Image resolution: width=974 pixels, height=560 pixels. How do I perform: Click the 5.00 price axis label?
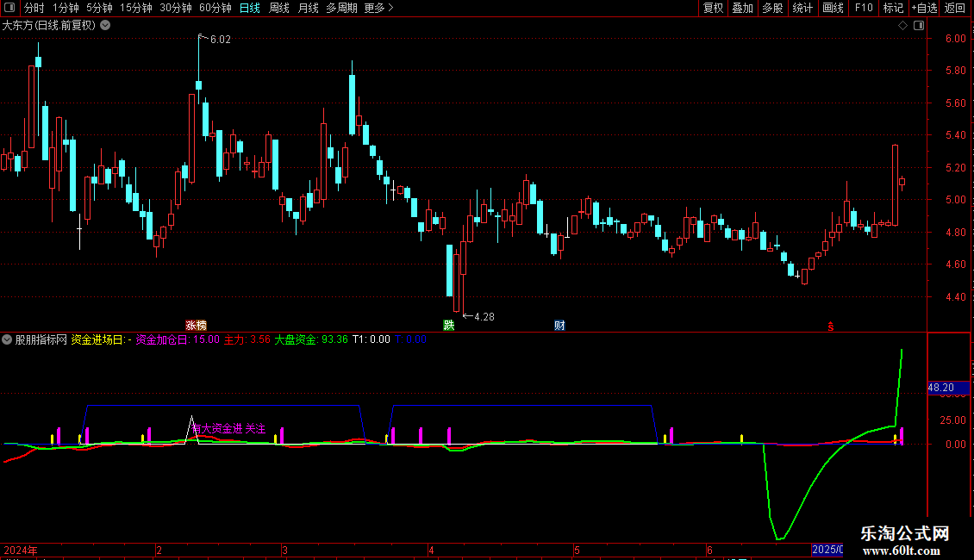click(x=955, y=200)
